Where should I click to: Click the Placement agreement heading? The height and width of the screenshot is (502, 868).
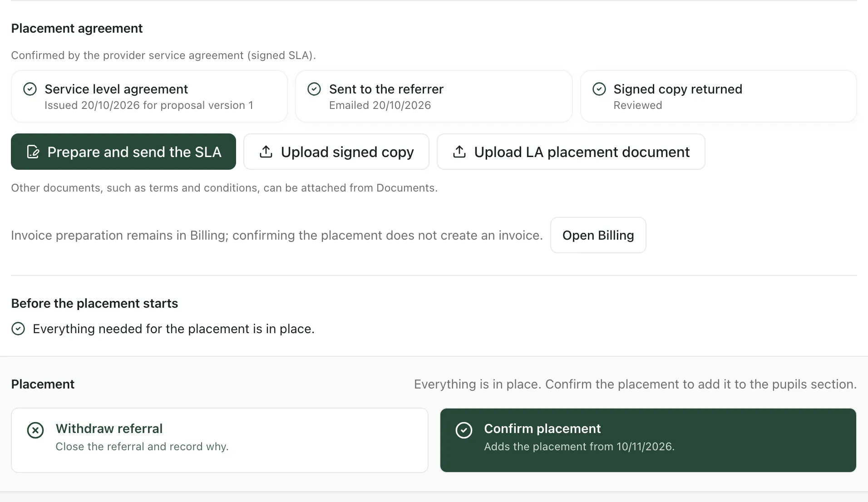point(77,28)
